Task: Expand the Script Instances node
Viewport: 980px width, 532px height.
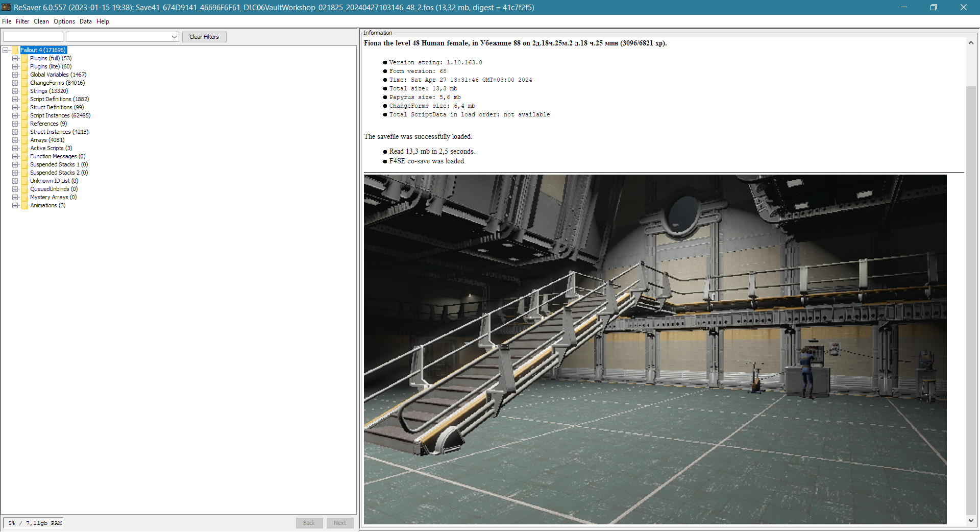Action: 15,115
